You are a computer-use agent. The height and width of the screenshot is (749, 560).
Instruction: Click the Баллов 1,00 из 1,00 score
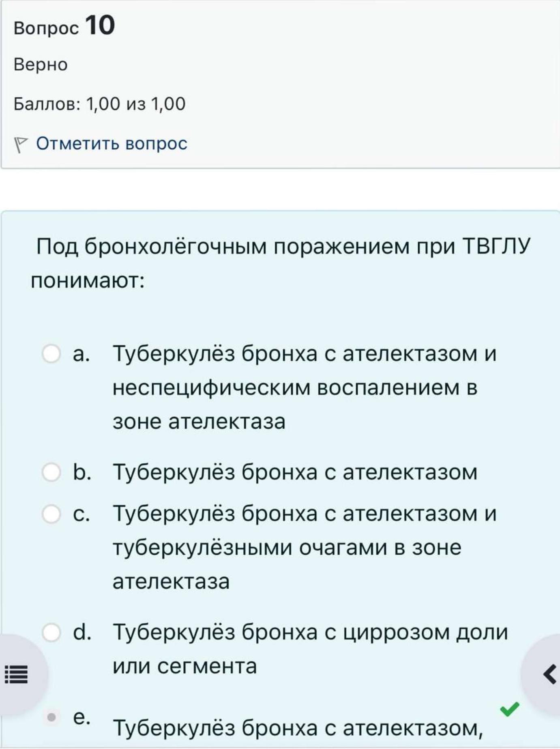99,104
